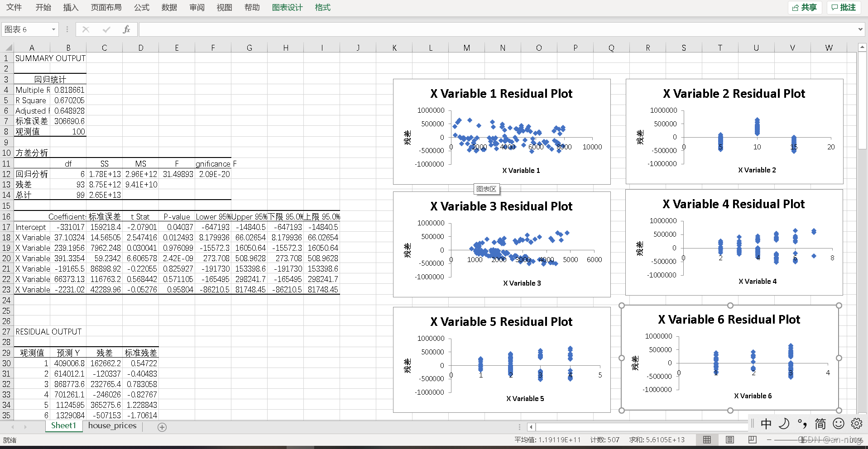Open the 帮助 ribbon tab

coord(252,7)
